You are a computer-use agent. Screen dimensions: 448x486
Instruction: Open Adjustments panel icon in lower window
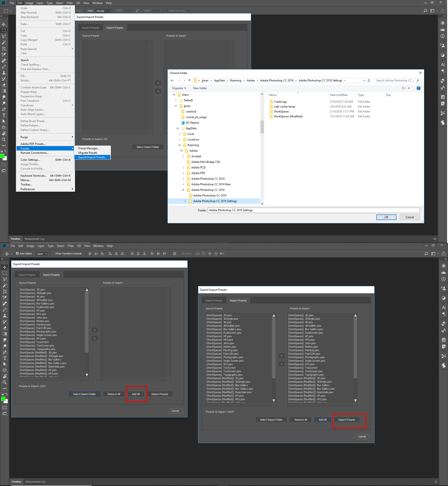pyautogui.click(x=443, y=298)
